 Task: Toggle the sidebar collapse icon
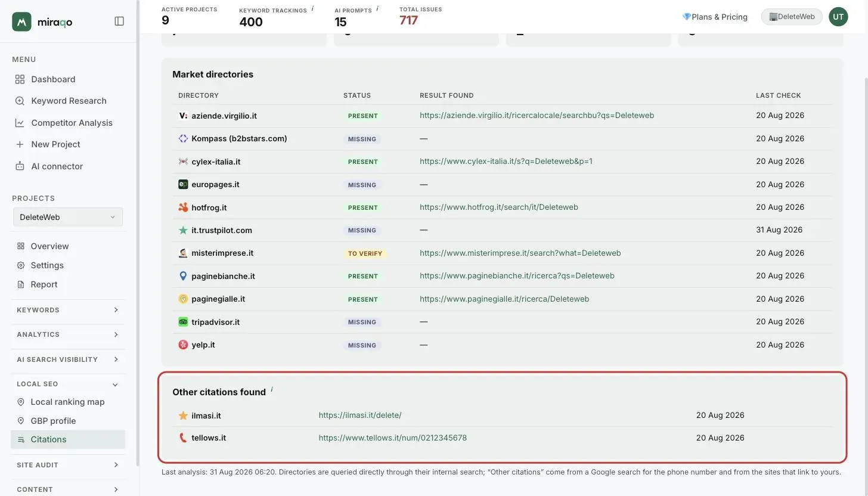(x=119, y=21)
